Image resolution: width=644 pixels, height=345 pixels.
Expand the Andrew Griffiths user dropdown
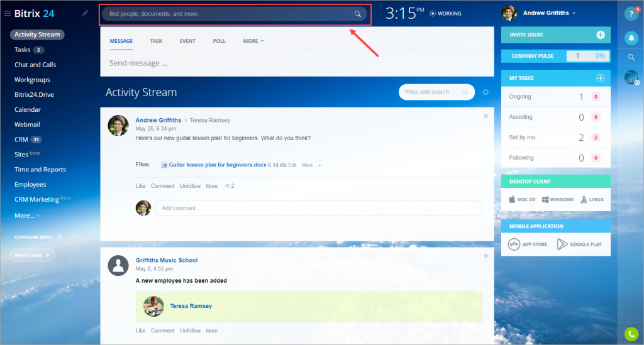click(574, 14)
